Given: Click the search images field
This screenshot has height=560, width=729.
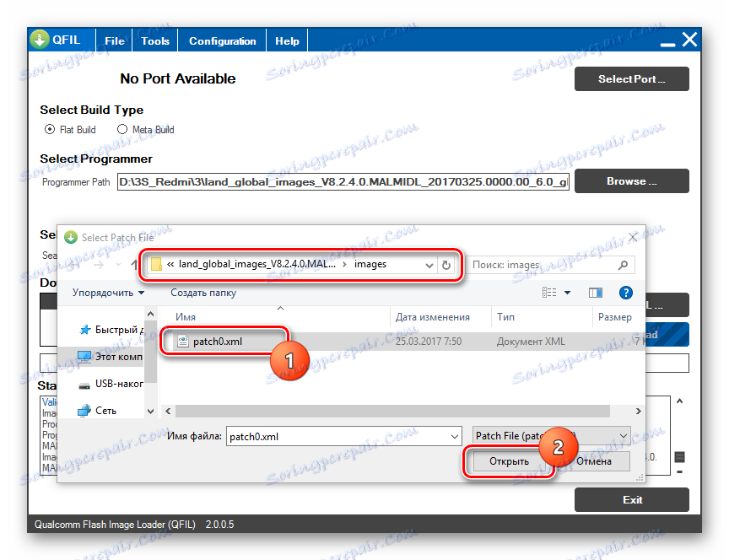Looking at the screenshot, I should (549, 265).
